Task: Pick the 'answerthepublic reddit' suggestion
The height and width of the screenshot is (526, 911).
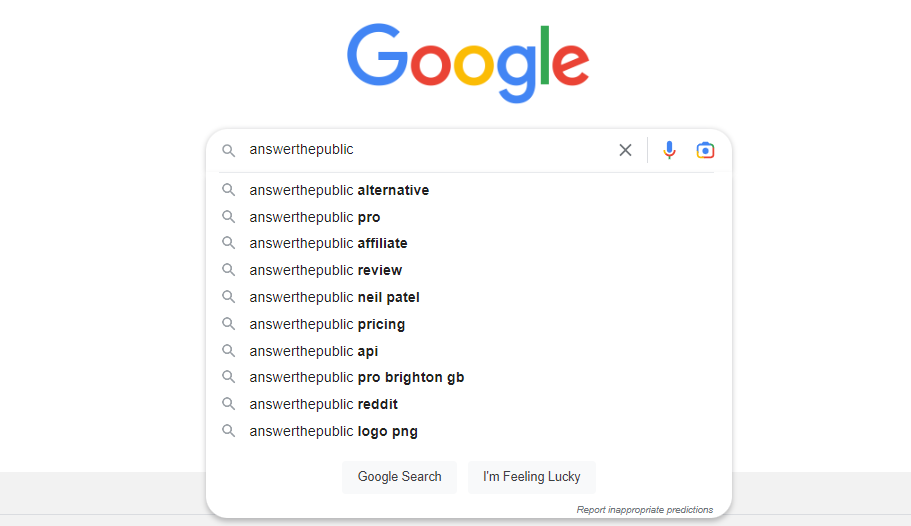Action: click(323, 404)
